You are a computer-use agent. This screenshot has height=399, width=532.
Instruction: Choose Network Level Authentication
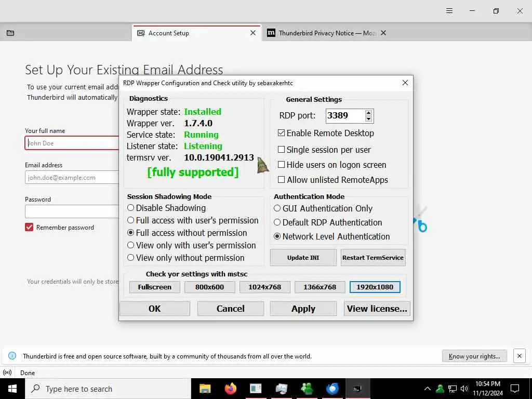point(277,236)
